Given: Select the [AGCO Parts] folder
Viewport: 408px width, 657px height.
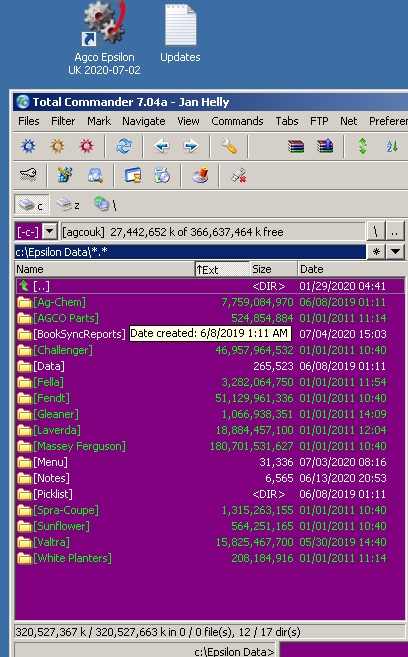Looking at the screenshot, I should (x=210, y=318).
